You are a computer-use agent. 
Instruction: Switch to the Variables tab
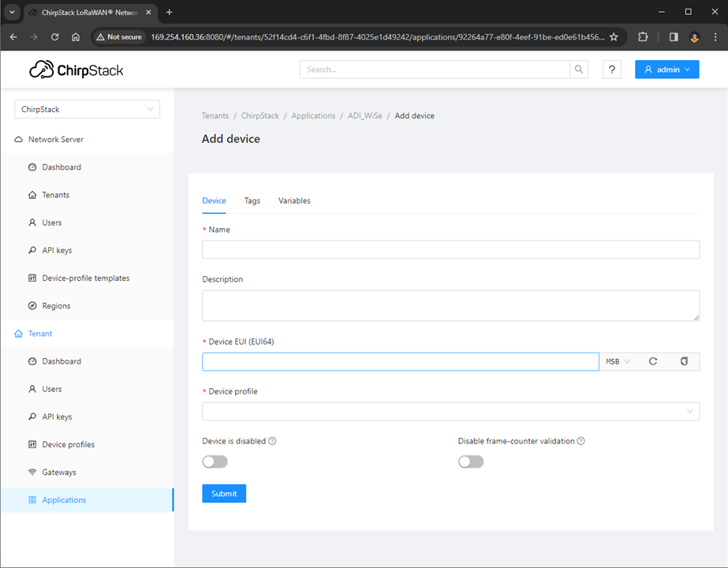pyautogui.click(x=294, y=200)
